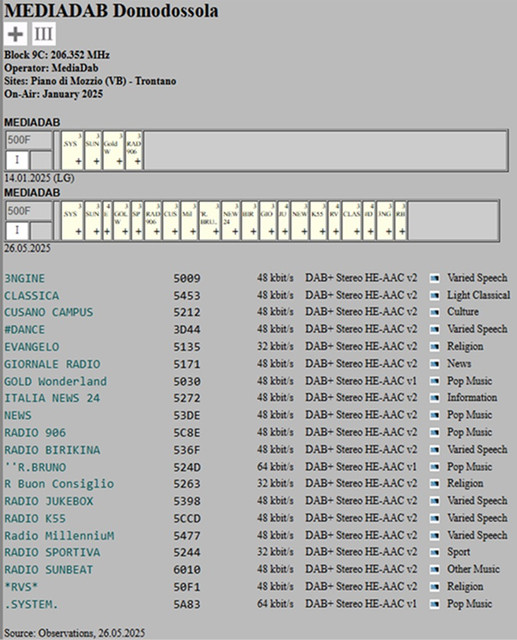
Task: Expand the K55 block in the 26.05.2025 ensemble
Action: 322,232
